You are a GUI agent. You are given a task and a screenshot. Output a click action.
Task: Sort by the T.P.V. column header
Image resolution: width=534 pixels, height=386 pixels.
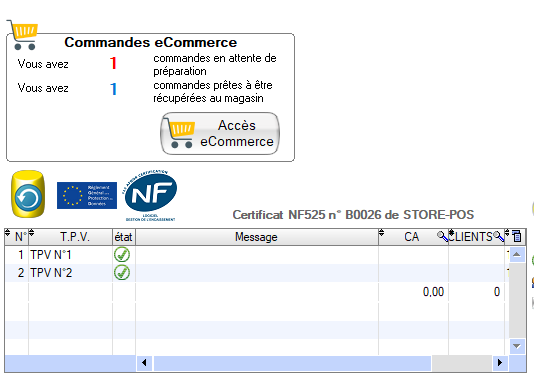point(70,237)
